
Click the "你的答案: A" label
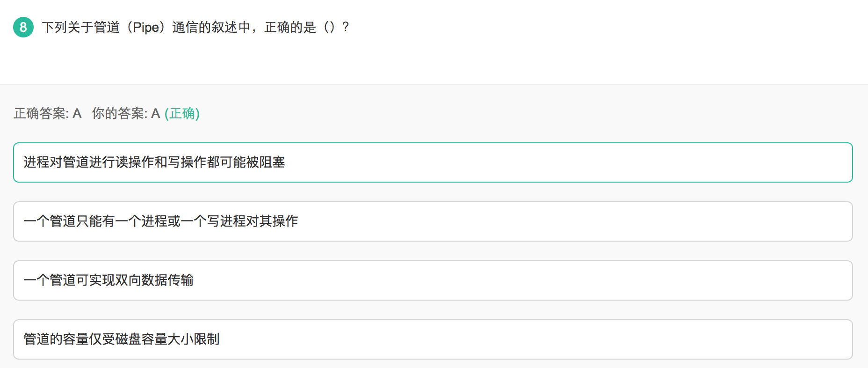tap(125, 113)
